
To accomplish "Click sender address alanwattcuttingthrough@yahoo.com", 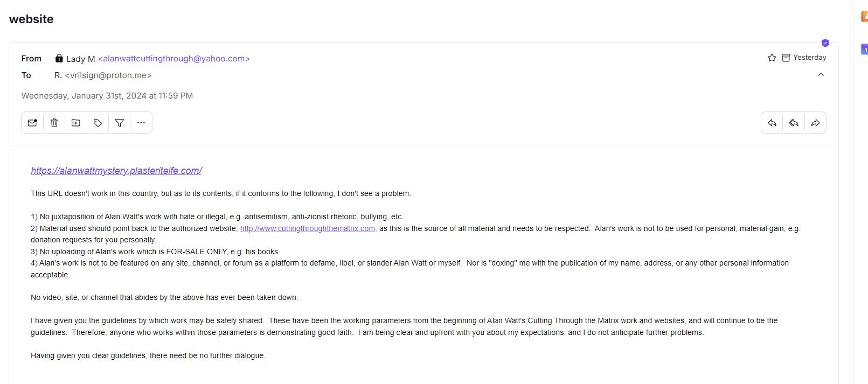I will 174,59.
